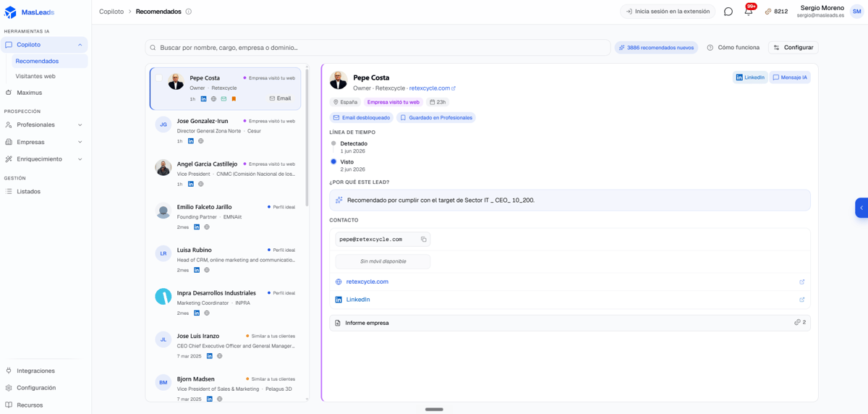This screenshot has width=868, height=414.
Task: Click the leads list scrollbar
Action: click(307, 138)
